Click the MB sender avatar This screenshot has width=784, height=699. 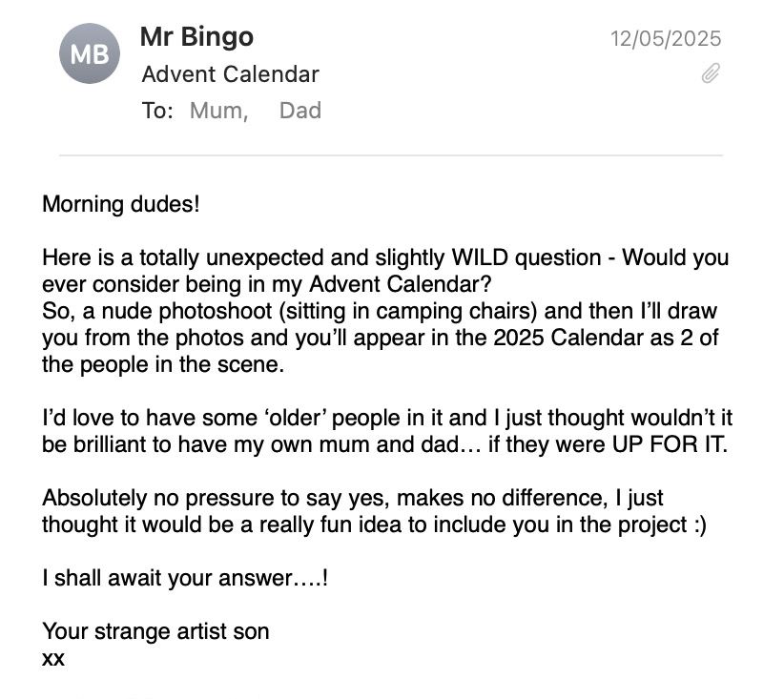[90, 55]
